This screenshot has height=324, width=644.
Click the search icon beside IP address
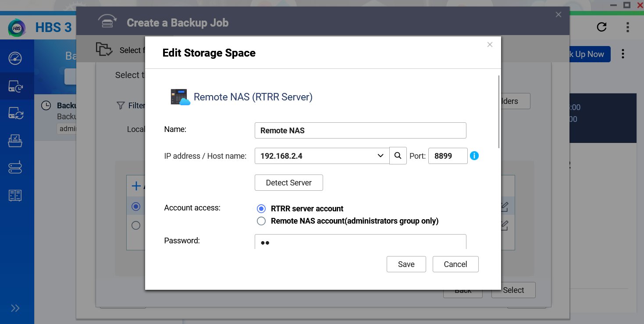coord(398,156)
